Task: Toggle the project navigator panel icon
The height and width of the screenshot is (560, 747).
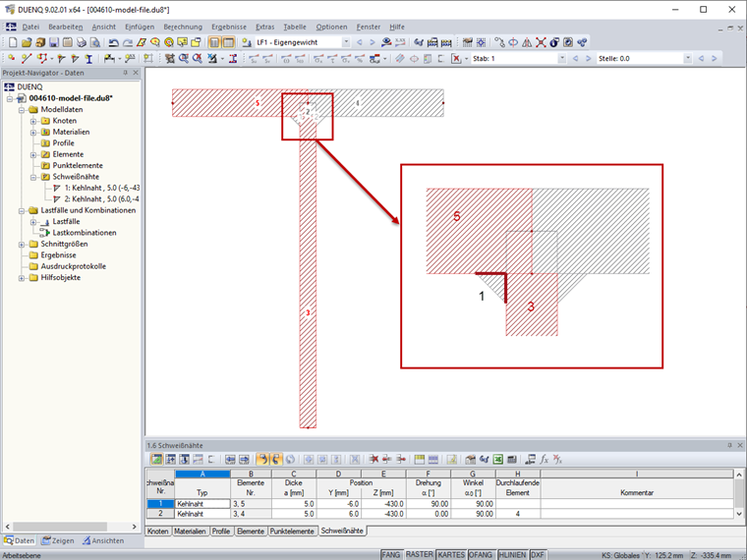Action: pos(214,42)
